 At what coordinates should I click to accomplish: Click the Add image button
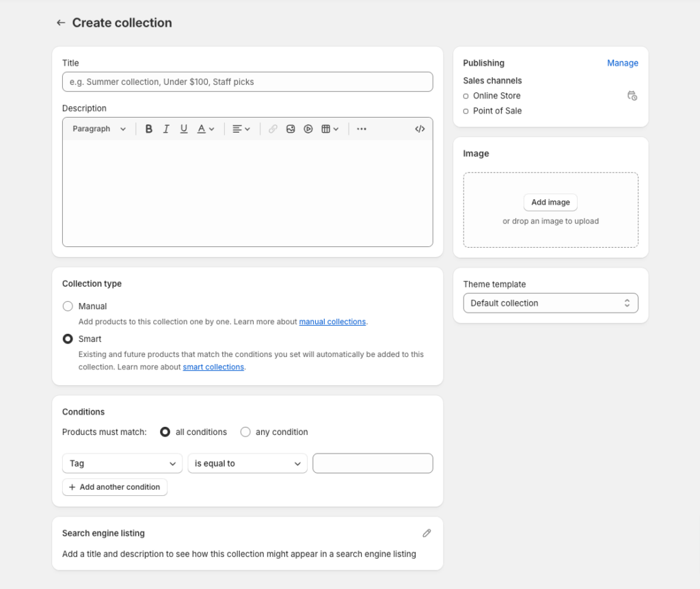(x=550, y=202)
